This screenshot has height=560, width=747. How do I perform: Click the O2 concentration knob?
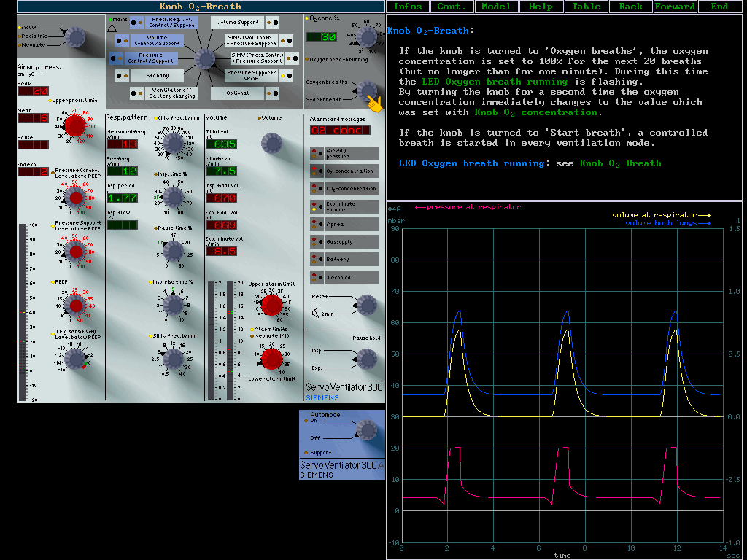coord(366,36)
